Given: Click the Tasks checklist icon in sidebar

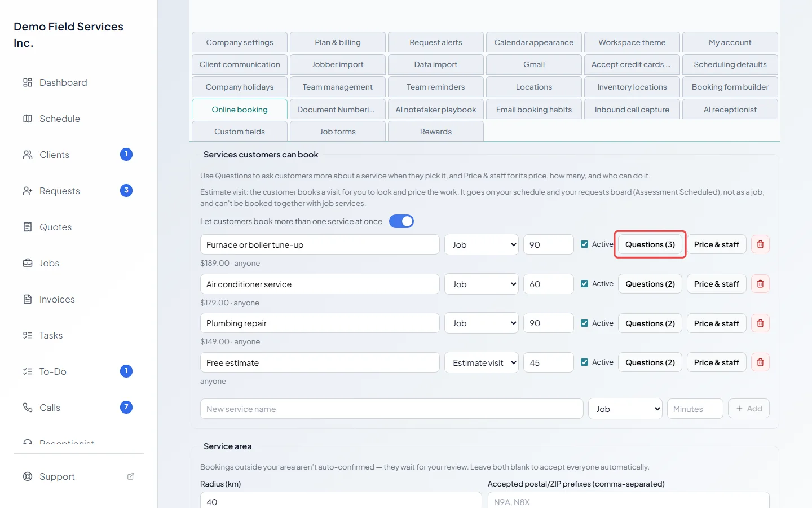Looking at the screenshot, I should pos(28,335).
